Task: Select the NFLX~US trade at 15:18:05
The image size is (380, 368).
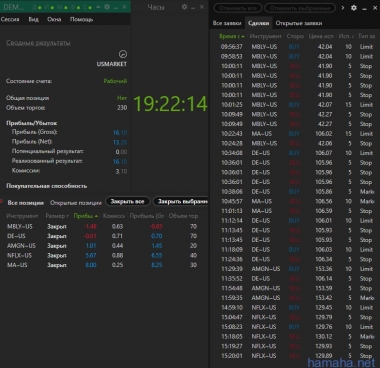Action: [x=295, y=336]
